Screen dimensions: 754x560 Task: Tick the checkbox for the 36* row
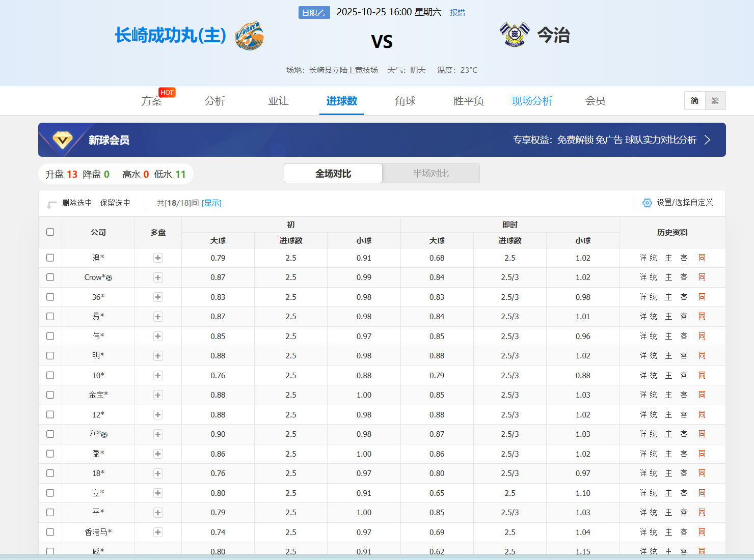coord(50,297)
